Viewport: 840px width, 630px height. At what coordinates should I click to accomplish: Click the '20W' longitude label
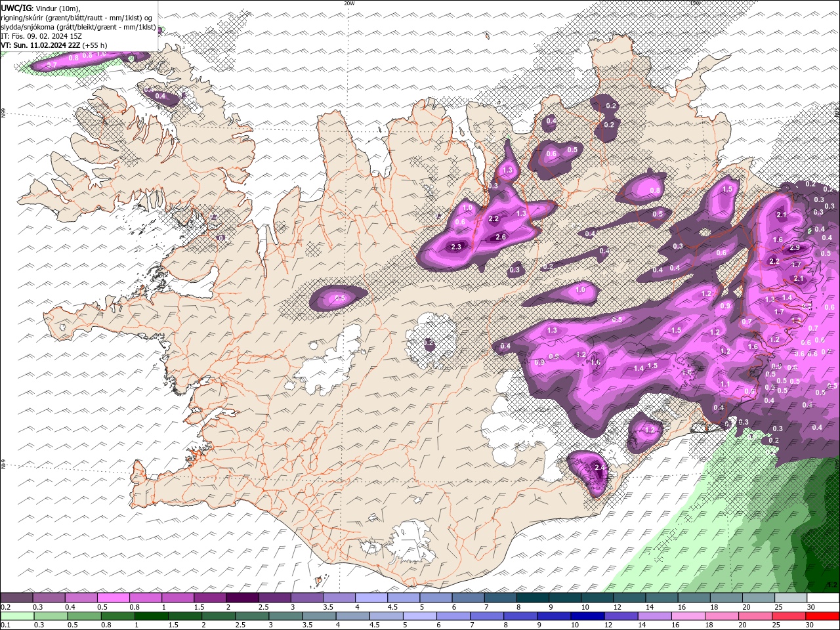pyautogui.click(x=349, y=3)
